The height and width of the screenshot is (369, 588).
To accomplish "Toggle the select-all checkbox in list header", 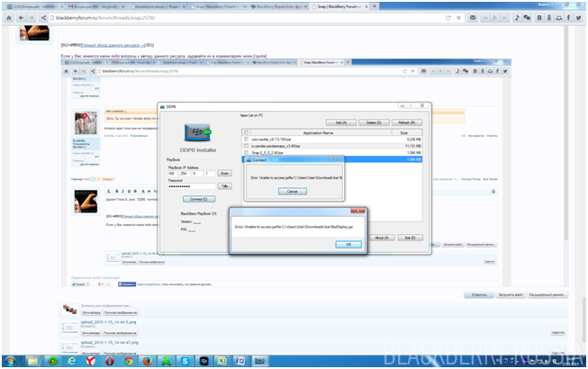I will point(246,132).
